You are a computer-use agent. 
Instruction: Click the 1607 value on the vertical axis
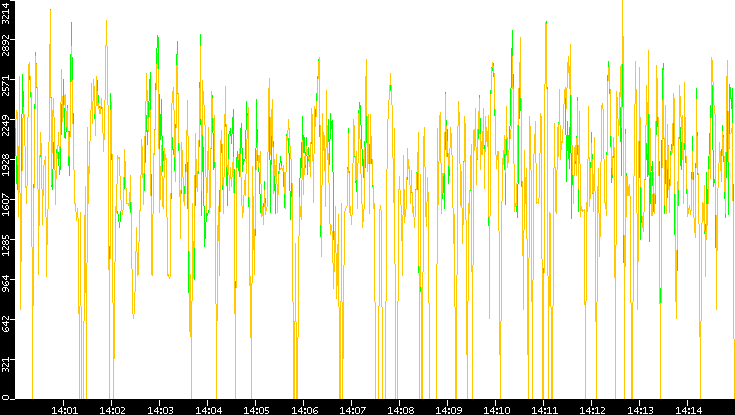click(5, 207)
